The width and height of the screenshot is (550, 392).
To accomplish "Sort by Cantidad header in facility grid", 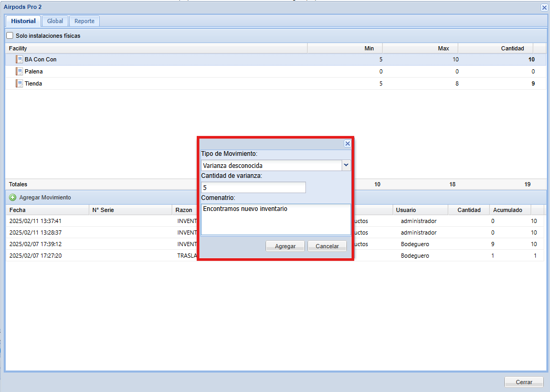I will pos(495,48).
